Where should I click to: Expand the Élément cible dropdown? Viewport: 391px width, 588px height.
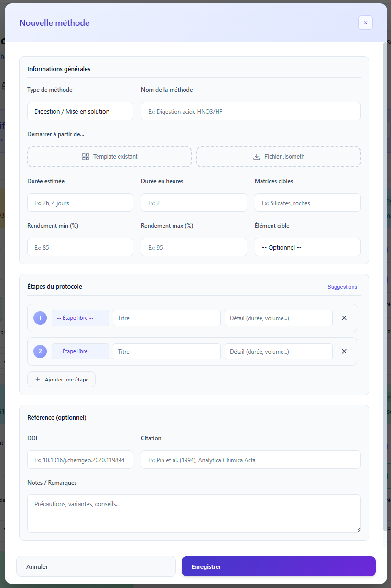307,247
